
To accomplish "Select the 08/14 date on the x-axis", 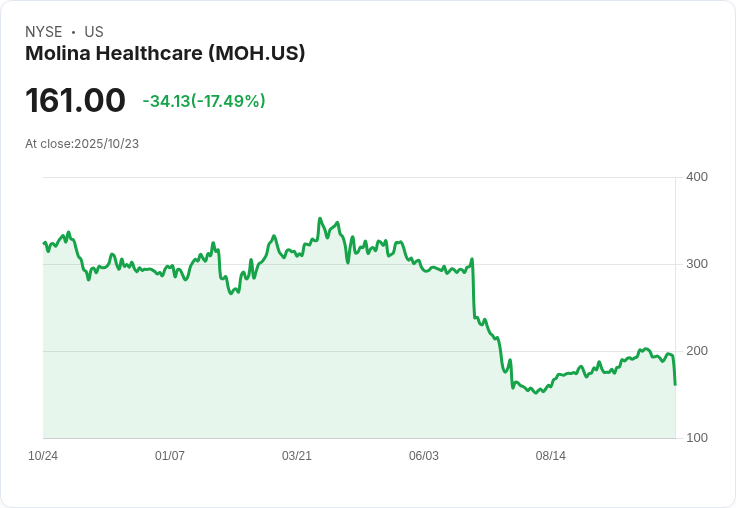I will (551, 456).
